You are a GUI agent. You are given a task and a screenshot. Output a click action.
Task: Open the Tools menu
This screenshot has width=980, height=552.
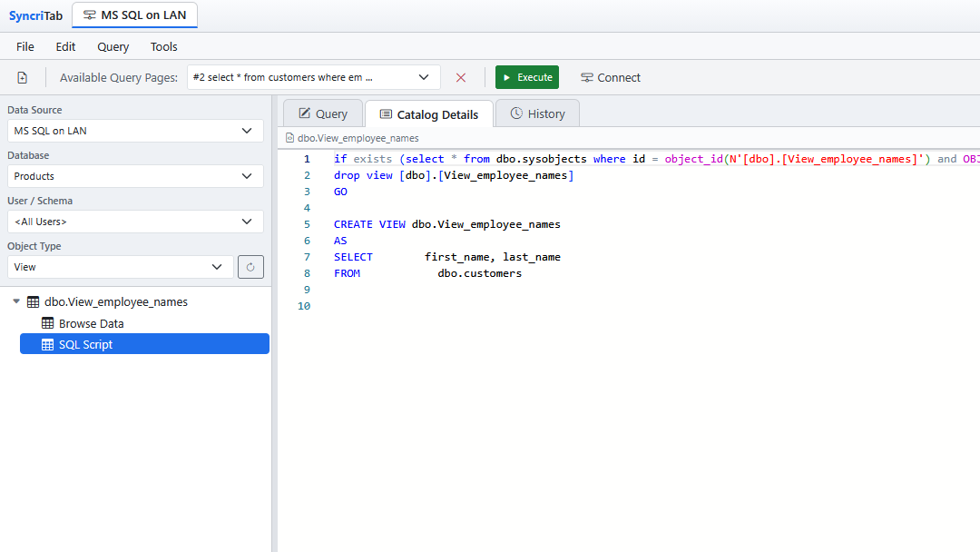tap(163, 47)
